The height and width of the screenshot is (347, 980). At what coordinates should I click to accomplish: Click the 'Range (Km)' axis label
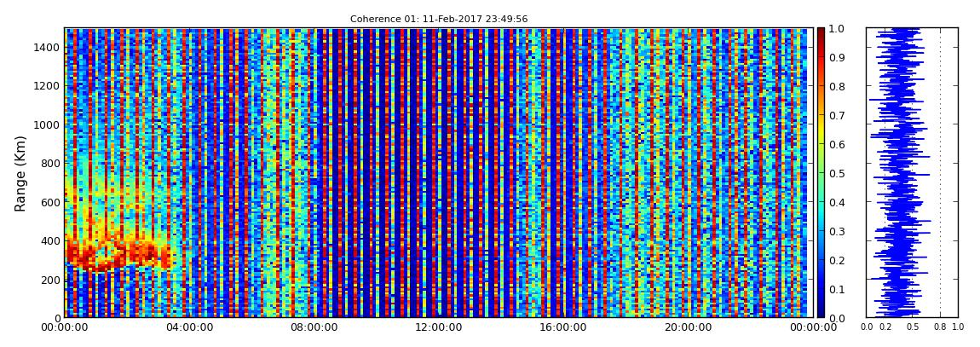20,173
